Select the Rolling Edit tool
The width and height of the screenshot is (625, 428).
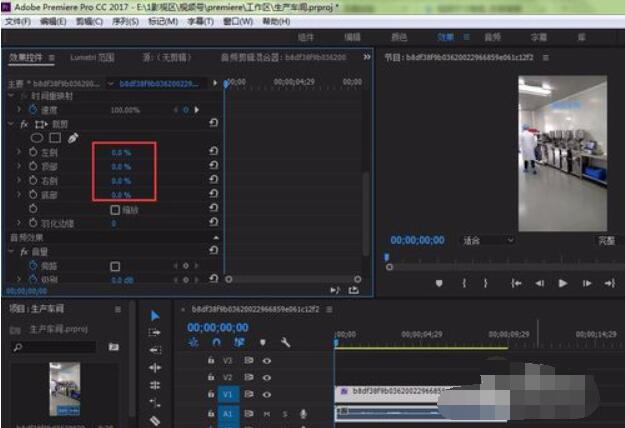[x=155, y=385]
